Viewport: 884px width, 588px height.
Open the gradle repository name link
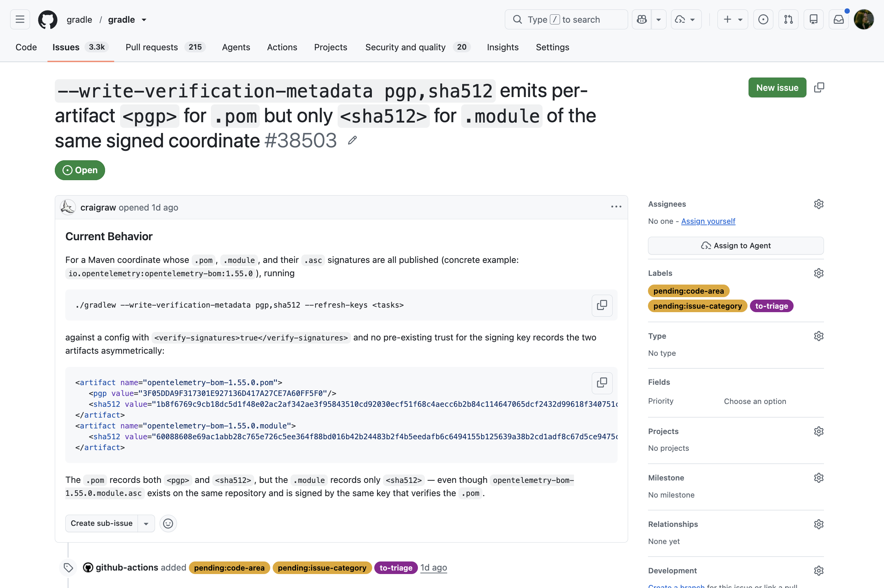121,20
